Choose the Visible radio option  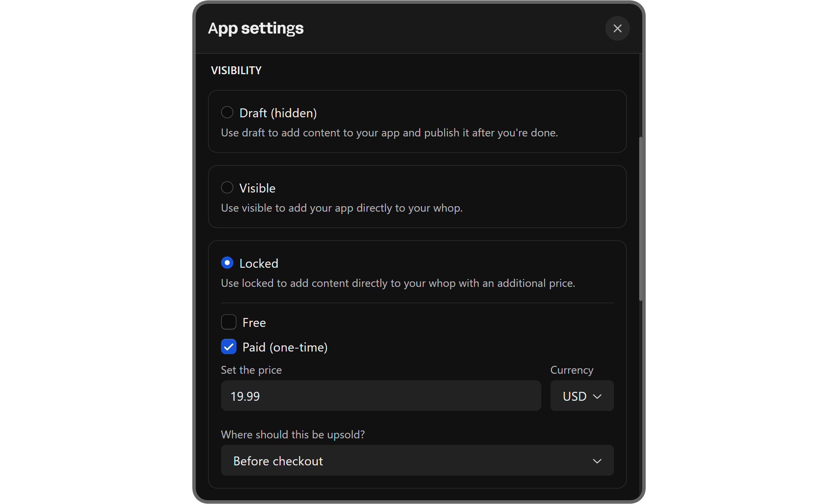(x=227, y=187)
